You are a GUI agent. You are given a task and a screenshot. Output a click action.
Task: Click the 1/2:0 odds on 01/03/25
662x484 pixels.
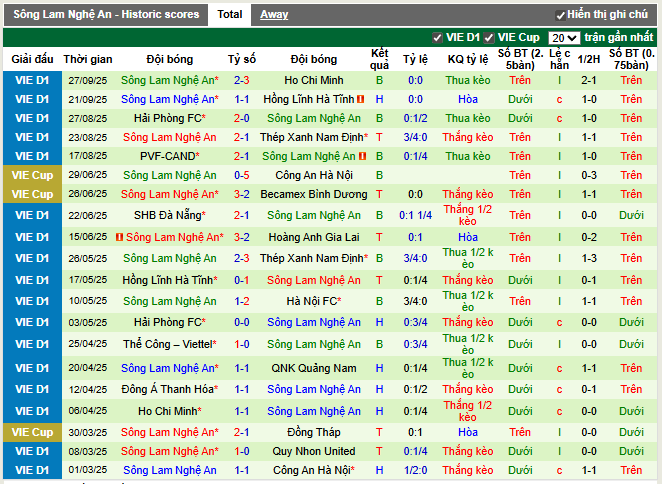[x=415, y=470]
